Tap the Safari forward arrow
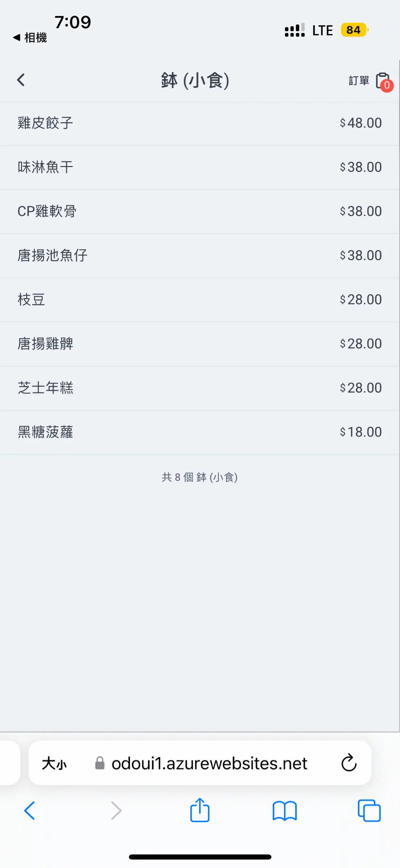400x868 pixels. click(x=116, y=811)
